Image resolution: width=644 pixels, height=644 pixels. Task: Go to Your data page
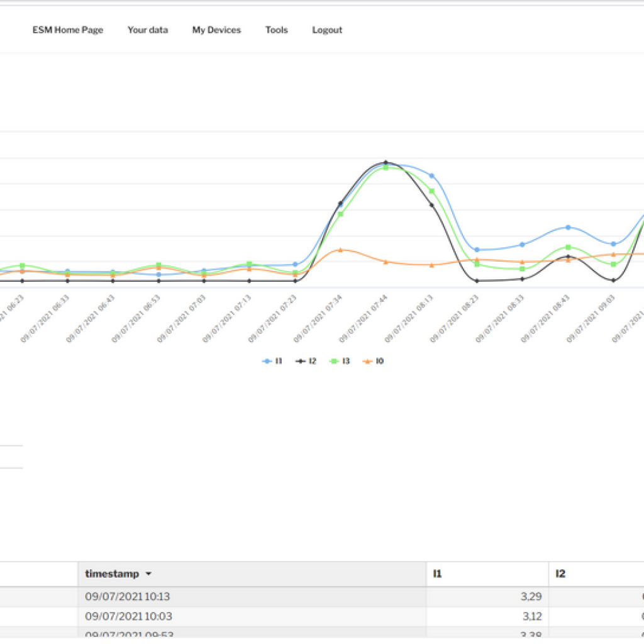pyautogui.click(x=147, y=30)
